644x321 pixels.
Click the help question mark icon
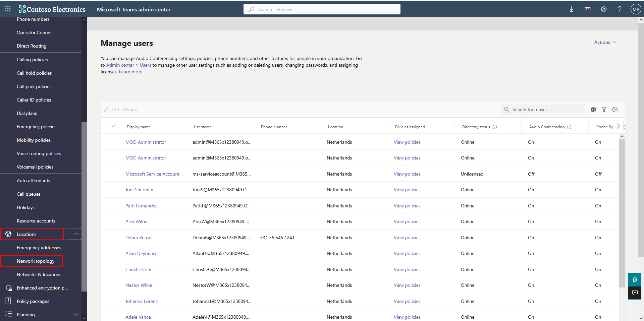[620, 9]
